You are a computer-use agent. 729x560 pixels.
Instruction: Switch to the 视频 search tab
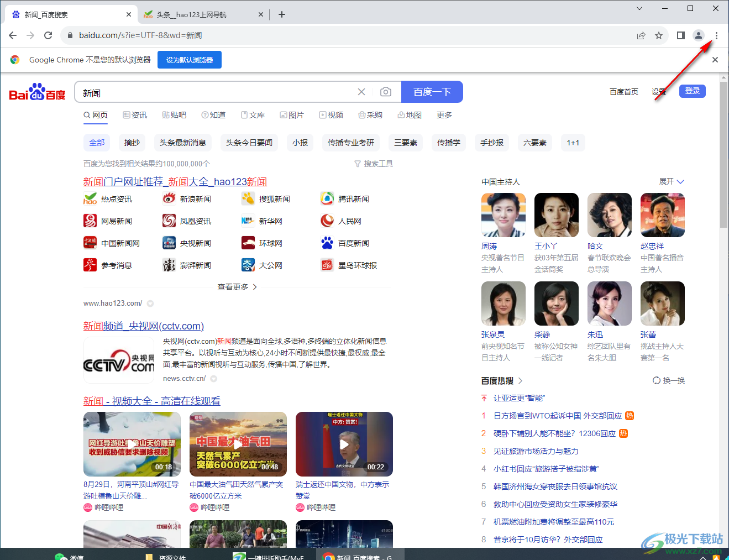pos(331,115)
